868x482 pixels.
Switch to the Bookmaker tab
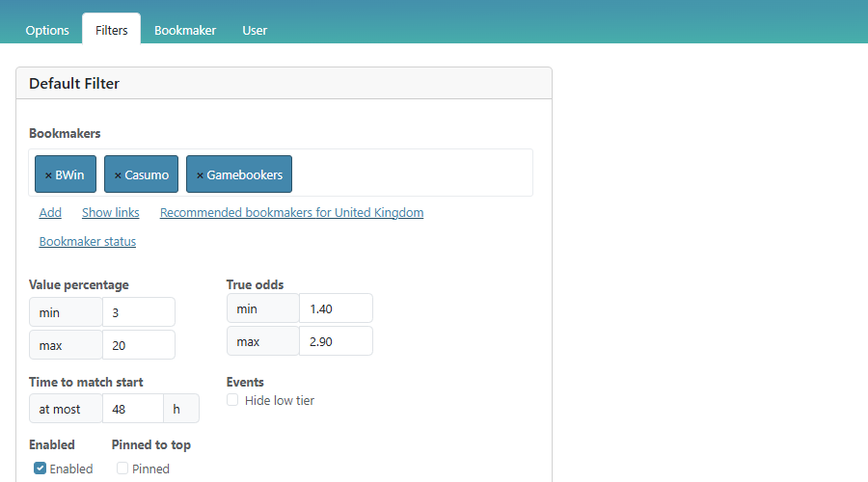coord(185,31)
